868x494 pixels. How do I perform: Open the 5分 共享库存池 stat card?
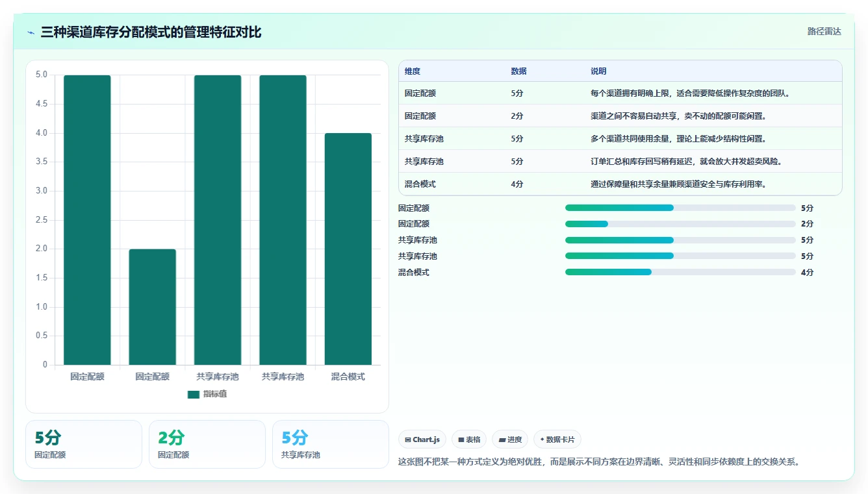point(331,444)
